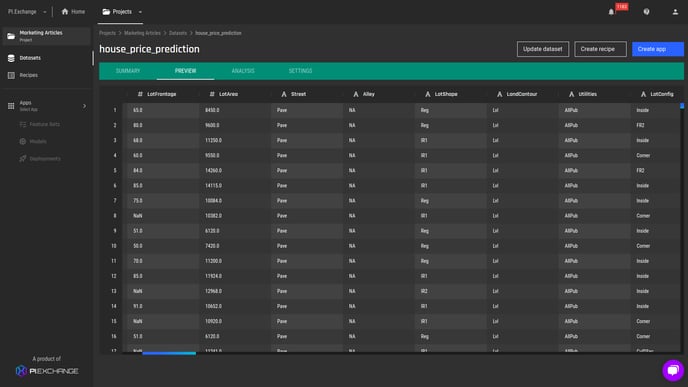Click the numeric type icon of LotArea column
688x387 pixels.
pos(212,94)
